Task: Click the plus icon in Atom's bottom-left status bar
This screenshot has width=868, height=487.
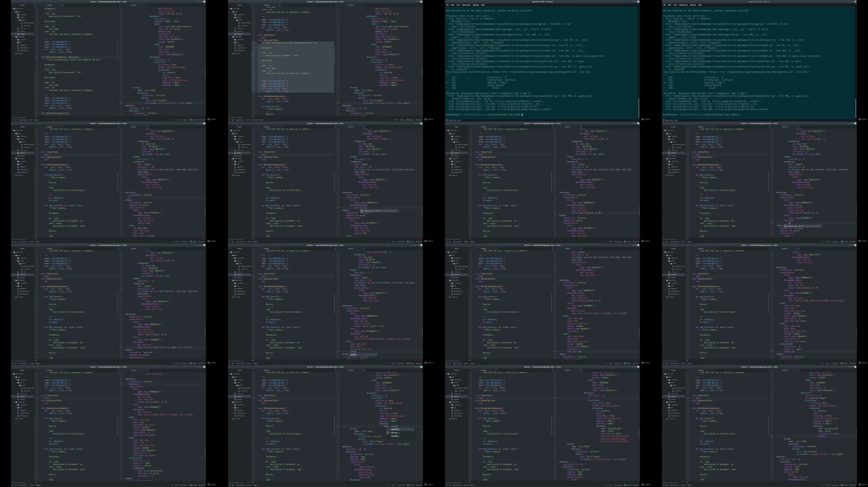Action: (x=13, y=120)
